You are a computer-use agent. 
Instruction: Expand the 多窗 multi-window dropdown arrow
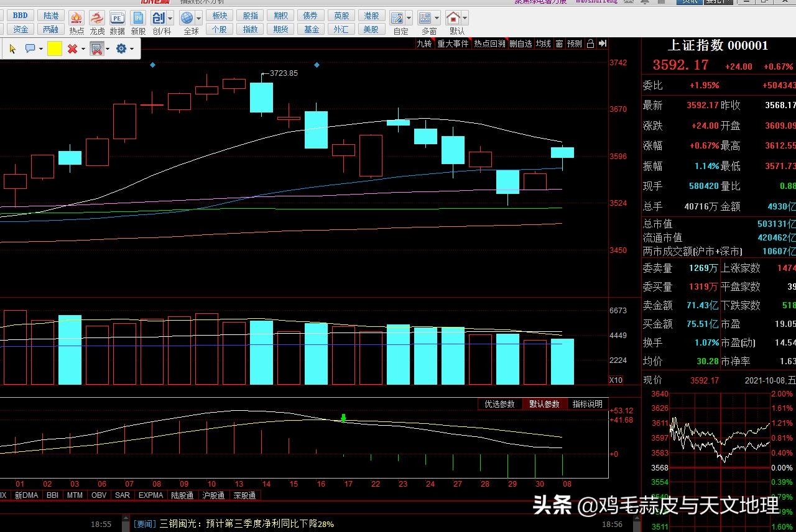point(437,18)
